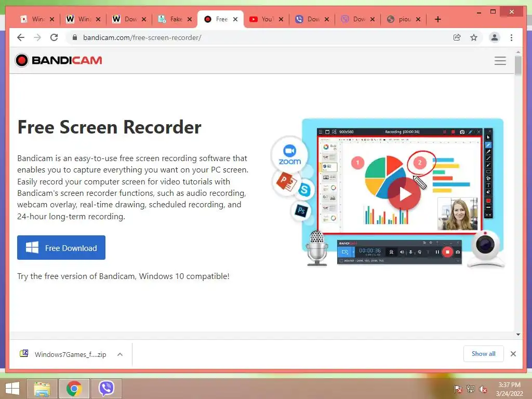Bookmark this page with the star
This screenshot has width=532, height=399.
[x=474, y=37]
